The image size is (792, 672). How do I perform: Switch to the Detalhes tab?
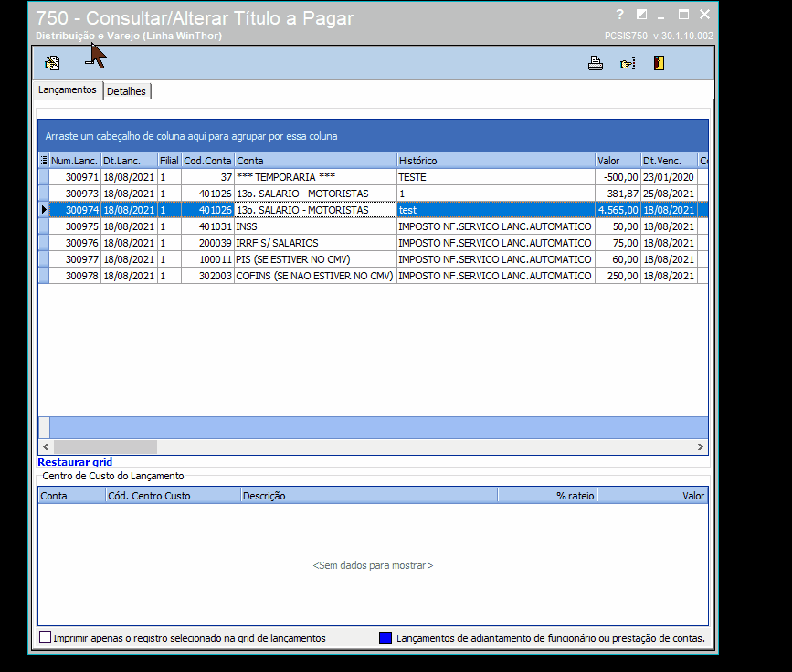127,91
